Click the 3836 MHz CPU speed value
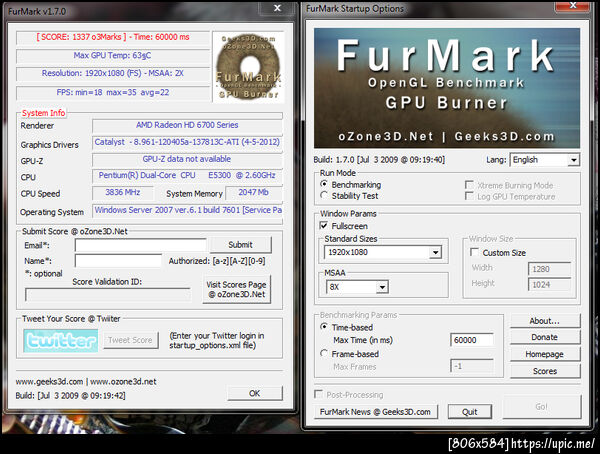This screenshot has width=600, height=454. click(x=122, y=192)
